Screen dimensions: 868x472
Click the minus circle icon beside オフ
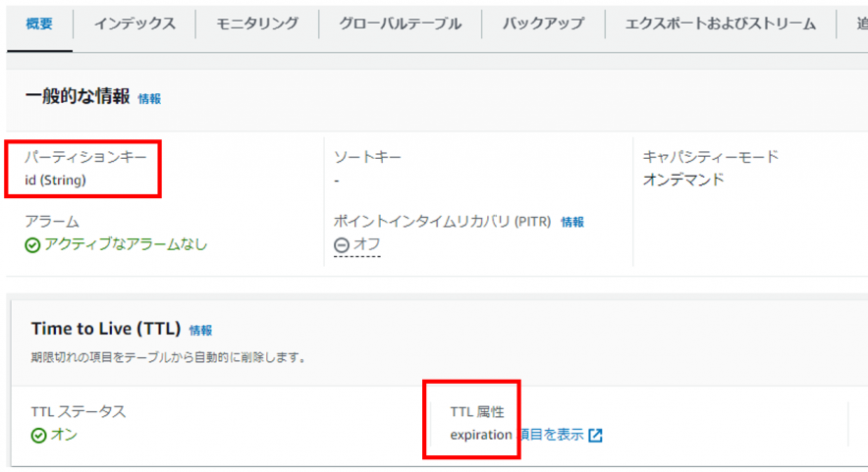pyautogui.click(x=342, y=245)
